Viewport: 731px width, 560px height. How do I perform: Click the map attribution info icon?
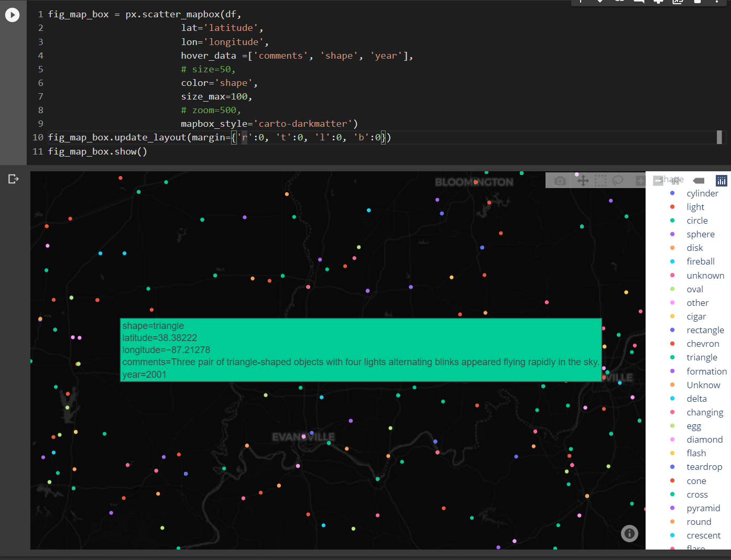pos(629,533)
